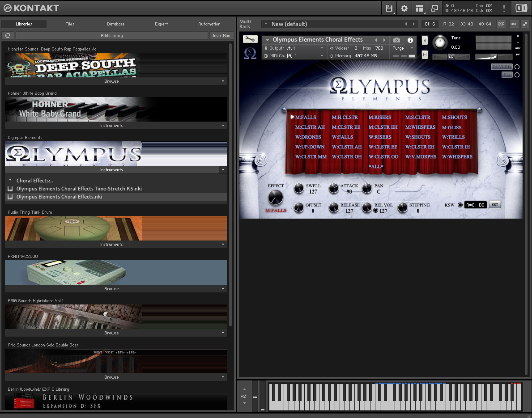
Task: Click the SWELL knob
Action: (298, 188)
